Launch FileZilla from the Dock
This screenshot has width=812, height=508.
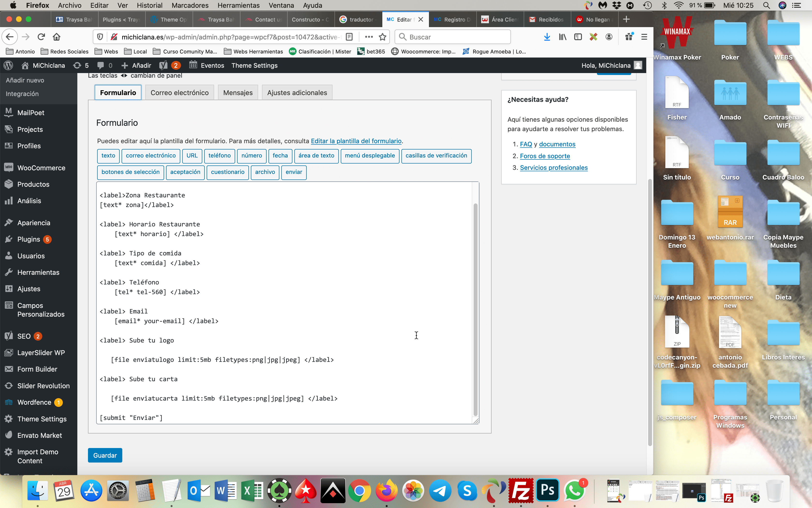520,491
